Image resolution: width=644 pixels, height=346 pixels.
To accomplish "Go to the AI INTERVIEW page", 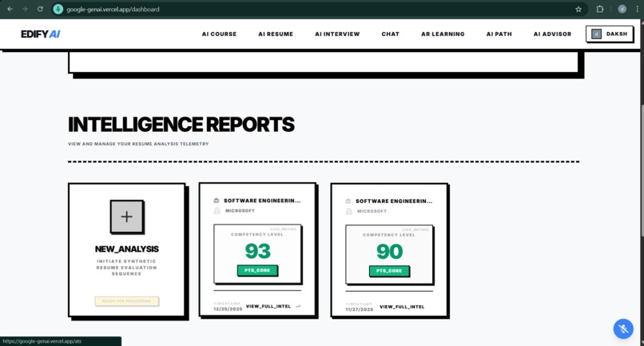I will pyautogui.click(x=337, y=34).
